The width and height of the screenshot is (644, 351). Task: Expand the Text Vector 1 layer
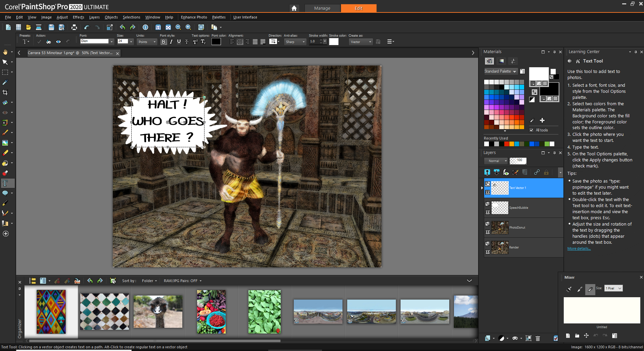[482, 188]
